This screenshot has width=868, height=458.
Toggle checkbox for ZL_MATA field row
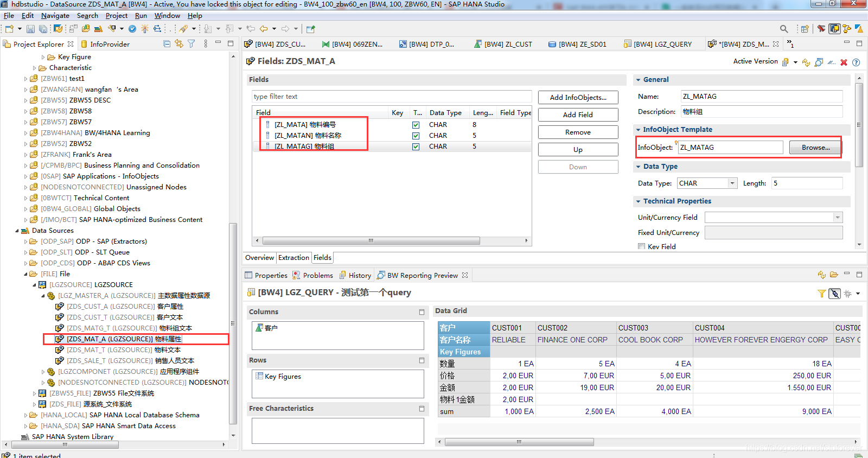point(416,125)
